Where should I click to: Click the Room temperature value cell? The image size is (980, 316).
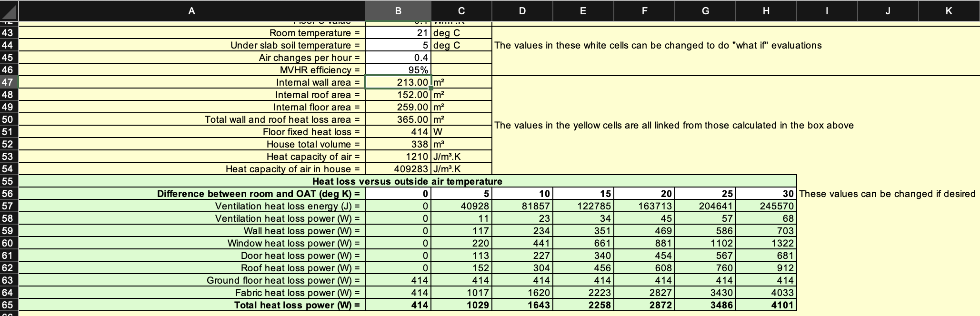[x=398, y=33]
